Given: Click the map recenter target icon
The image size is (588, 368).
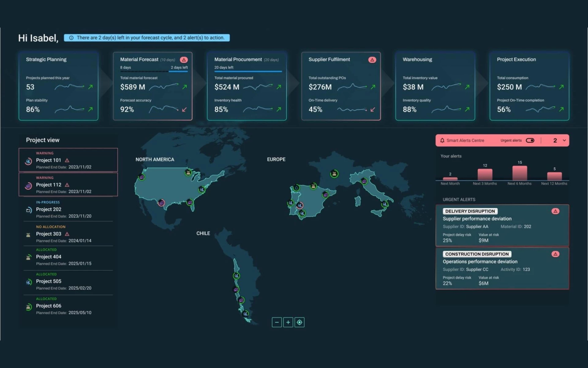Looking at the screenshot, I should (x=300, y=322).
